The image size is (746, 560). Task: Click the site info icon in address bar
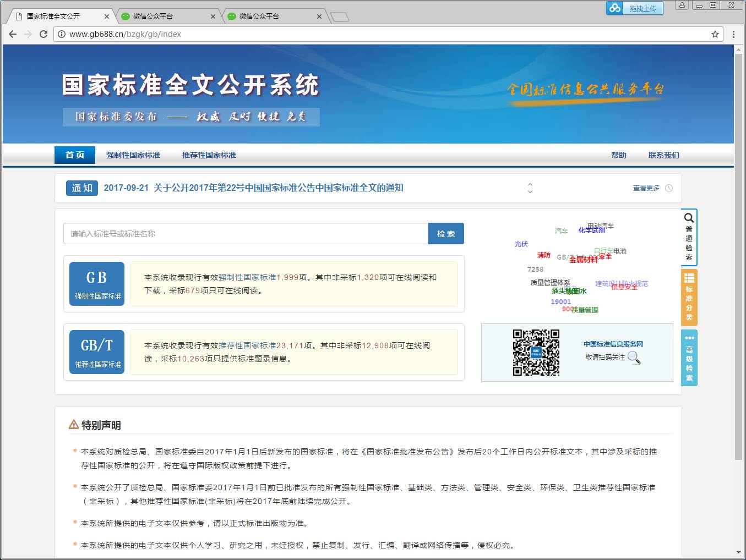(x=62, y=34)
